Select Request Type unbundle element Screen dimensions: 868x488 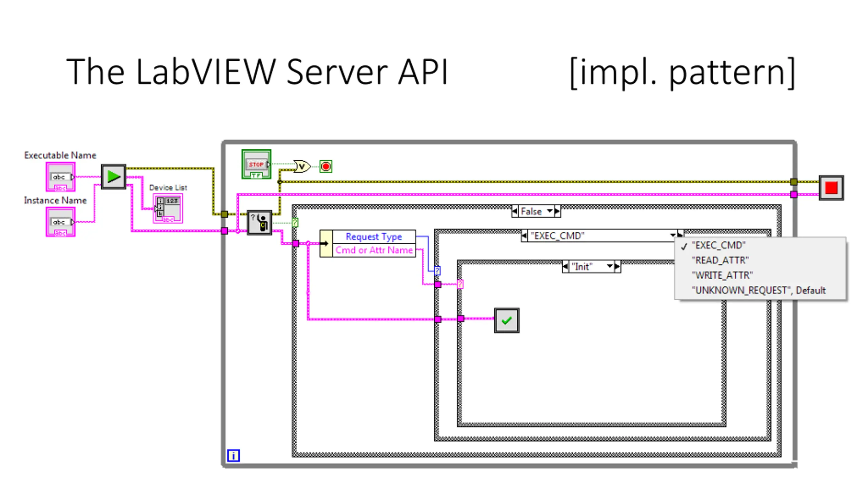coord(374,237)
